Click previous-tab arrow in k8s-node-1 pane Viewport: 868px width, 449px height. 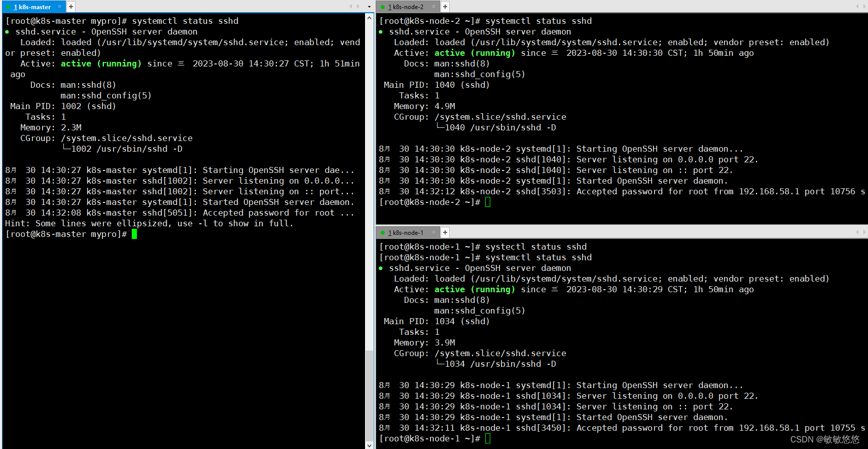[857, 232]
